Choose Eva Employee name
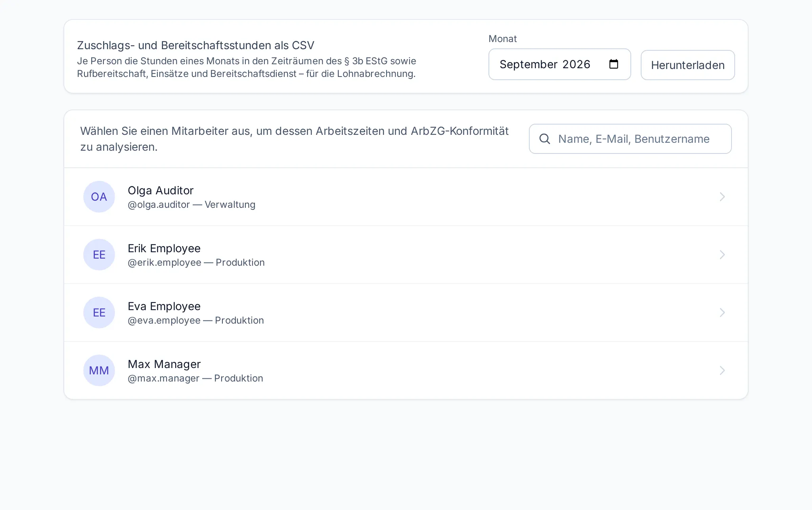 tap(164, 306)
